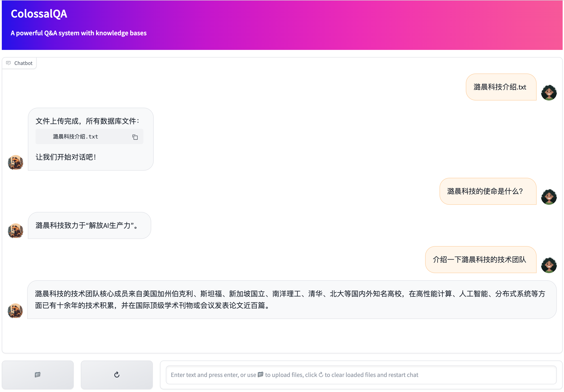Click the 介绍一下潞晨科技的技术团队 message bubble
This screenshot has width=564, height=392.
(479, 260)
